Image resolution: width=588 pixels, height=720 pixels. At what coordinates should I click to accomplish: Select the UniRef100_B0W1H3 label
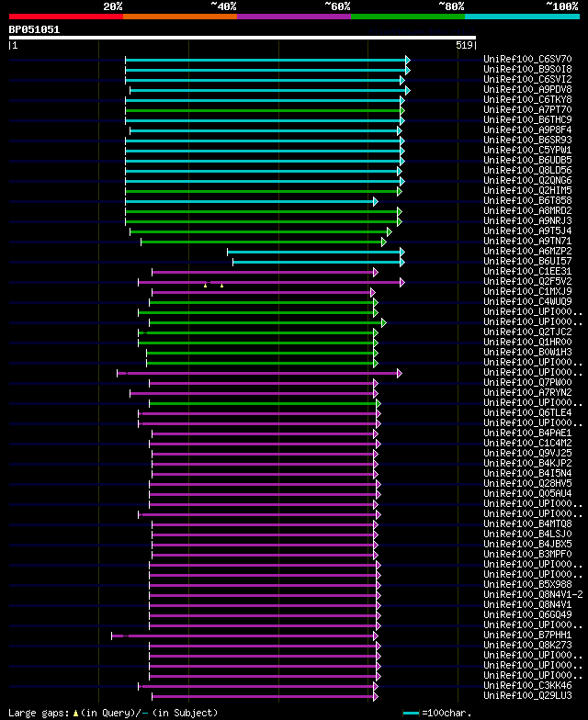click(x=527, y=353)
